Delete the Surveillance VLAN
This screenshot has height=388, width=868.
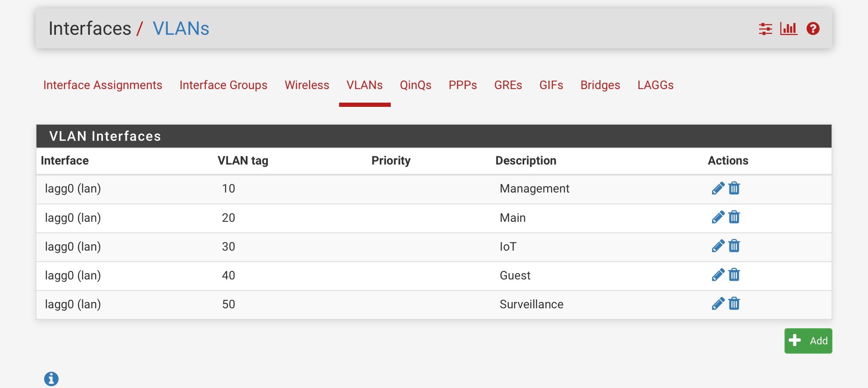pyautogui.click(x=734, y=304)
